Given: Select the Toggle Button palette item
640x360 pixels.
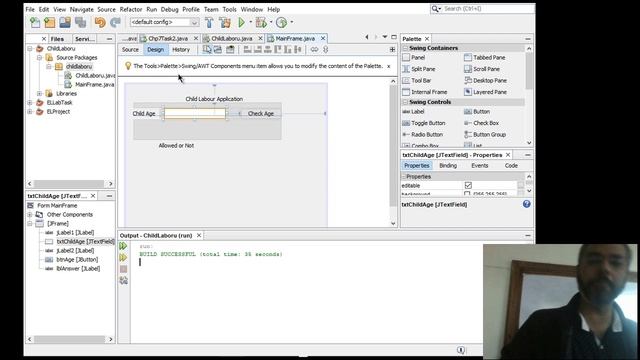Looking at the screenshot, I should coord(424,123).
